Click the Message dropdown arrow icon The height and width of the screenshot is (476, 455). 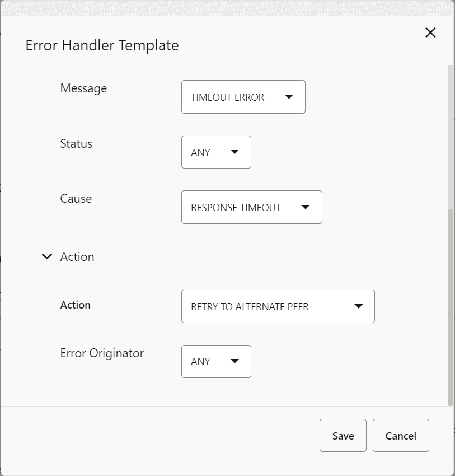point(288,97)
